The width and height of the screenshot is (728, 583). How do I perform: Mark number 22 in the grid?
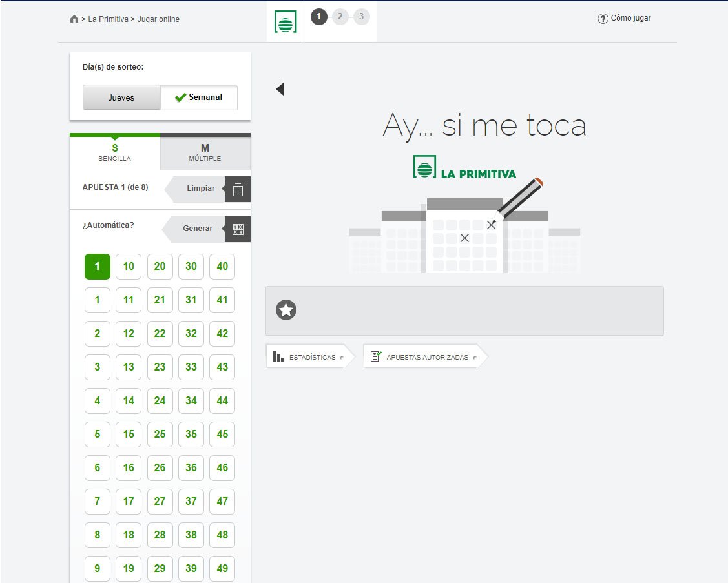[160, 334]
